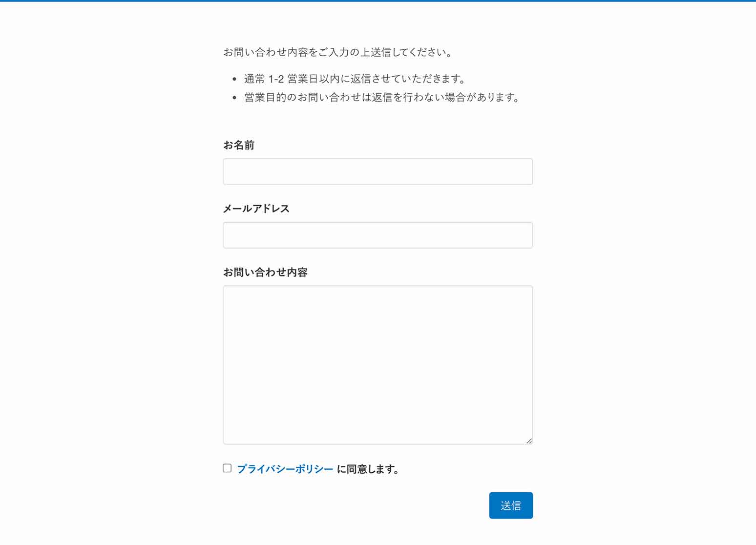Click the bullet dot before 通常 1-2 営業日
Screen dimensions: 756x545
click(x=234, y=79)
